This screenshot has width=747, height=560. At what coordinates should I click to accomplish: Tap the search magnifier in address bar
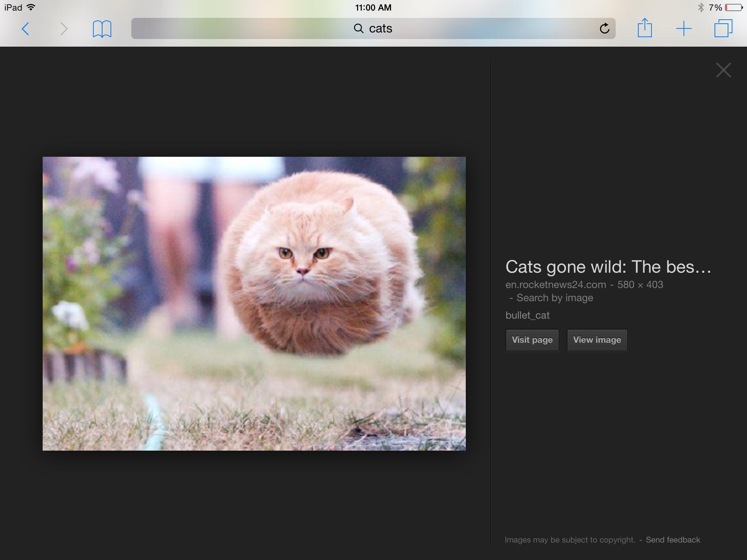click(359, 28)
